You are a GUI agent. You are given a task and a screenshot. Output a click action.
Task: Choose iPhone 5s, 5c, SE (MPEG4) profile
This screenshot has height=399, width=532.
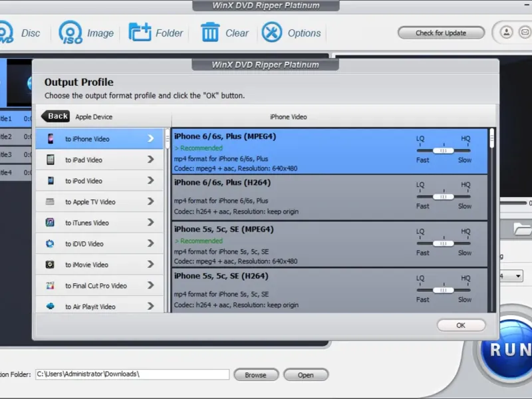330,244
